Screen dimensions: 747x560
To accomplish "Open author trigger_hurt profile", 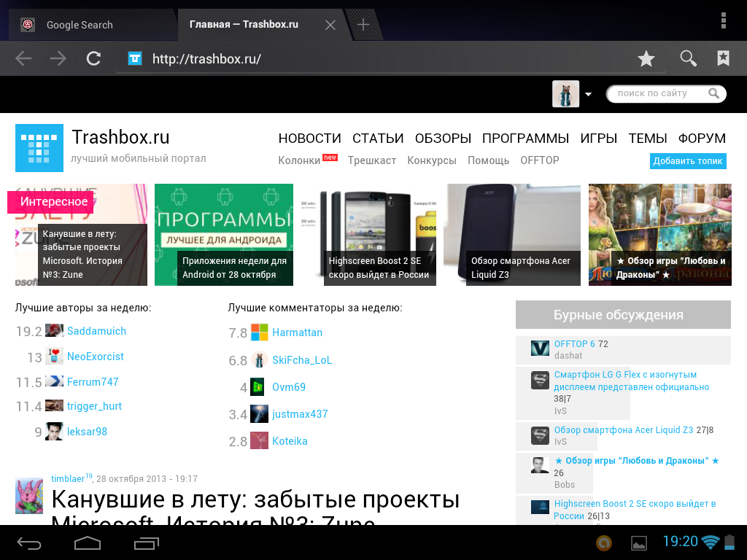I will [x=94, y=406].
